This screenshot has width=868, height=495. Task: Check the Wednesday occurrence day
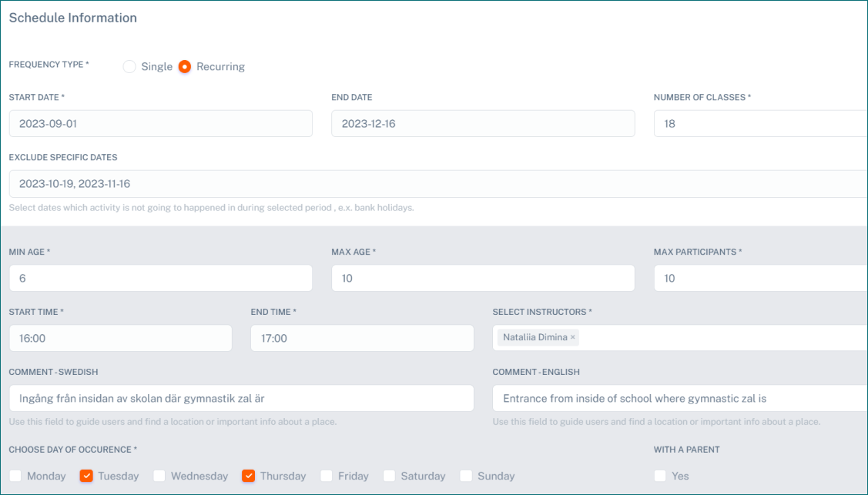pos(159,476)
